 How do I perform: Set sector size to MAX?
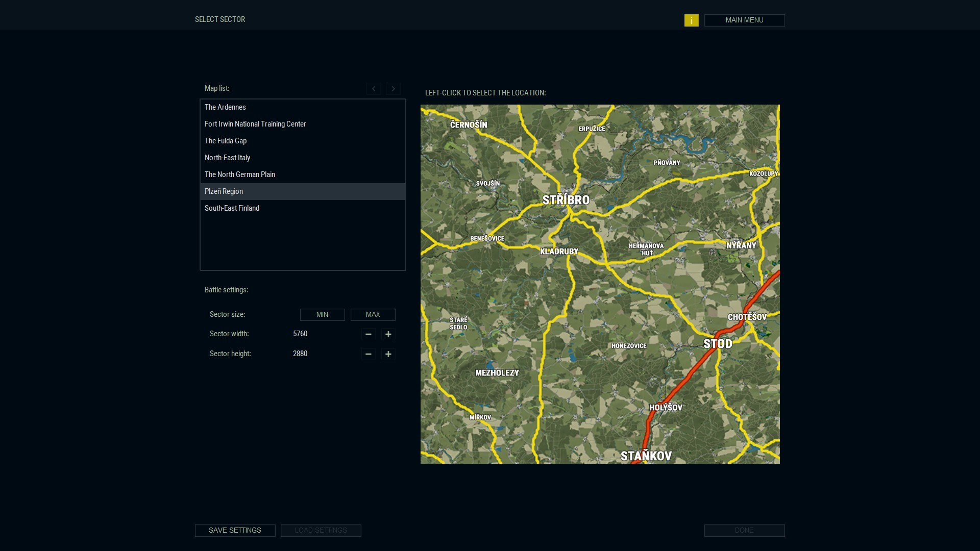click(x=373, y=314)
